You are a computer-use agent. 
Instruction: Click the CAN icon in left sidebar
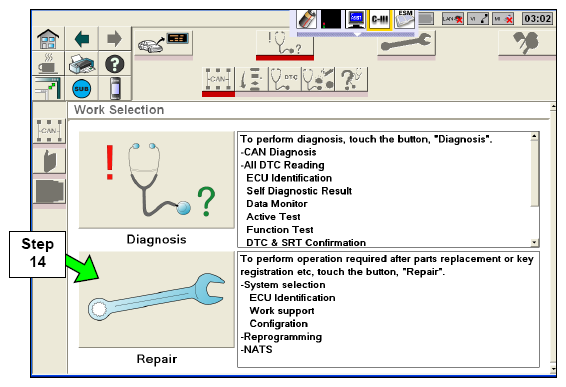click(49, 131)
